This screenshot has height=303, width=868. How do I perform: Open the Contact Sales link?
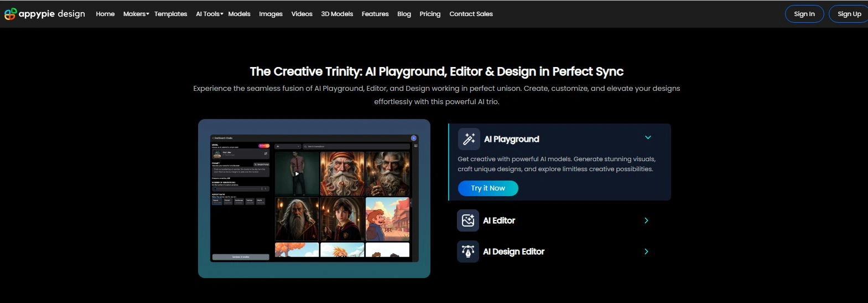point(471,14)
